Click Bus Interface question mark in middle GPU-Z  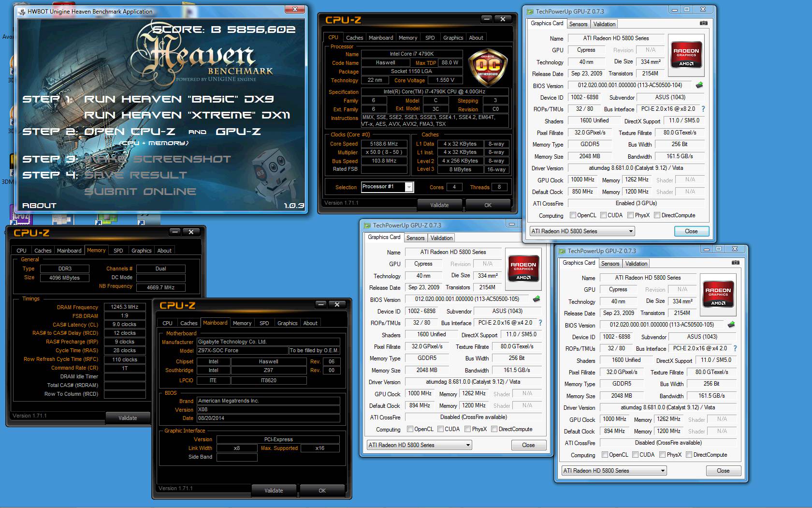pyautogui.click(x=540, y=323)
